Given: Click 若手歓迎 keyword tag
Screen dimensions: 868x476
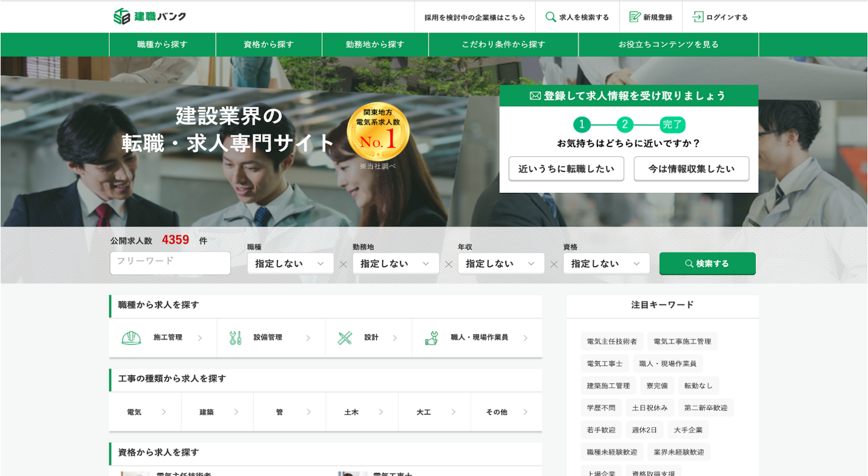Looking at the screenshot, I should pos(601,430).
